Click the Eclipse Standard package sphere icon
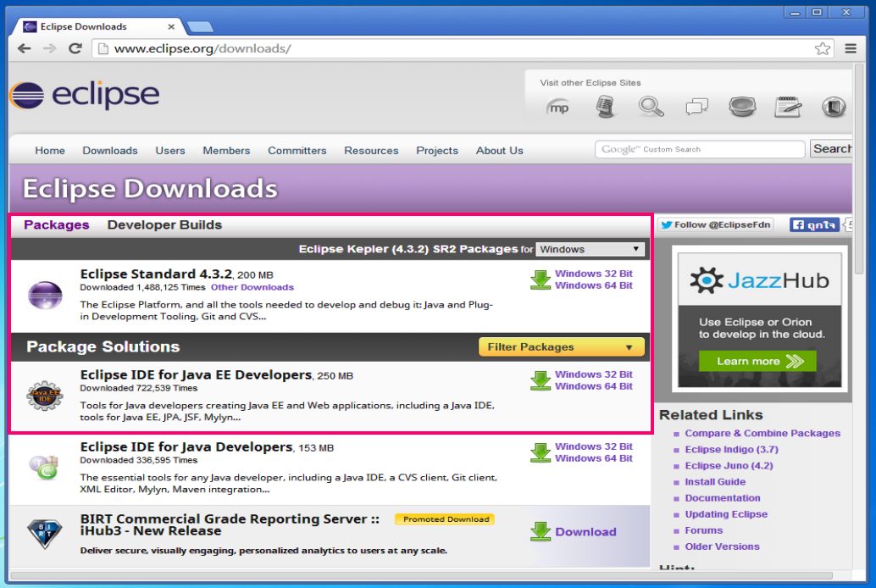The image size is (876, 588). pyautogui.click(x=45, y=295)
